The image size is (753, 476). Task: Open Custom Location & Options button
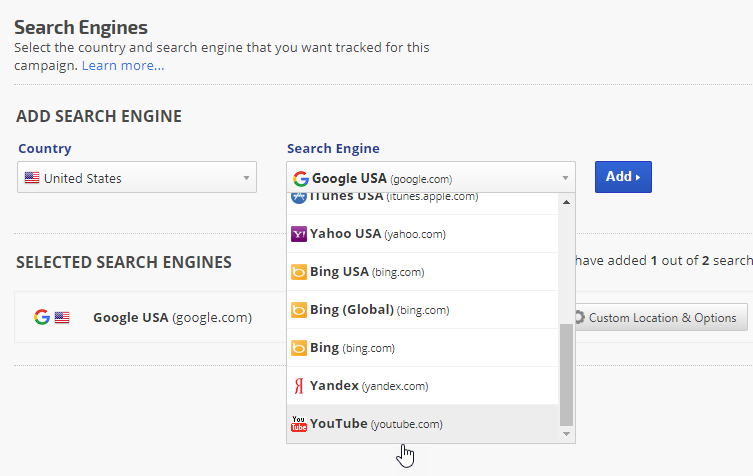[661, 317]
